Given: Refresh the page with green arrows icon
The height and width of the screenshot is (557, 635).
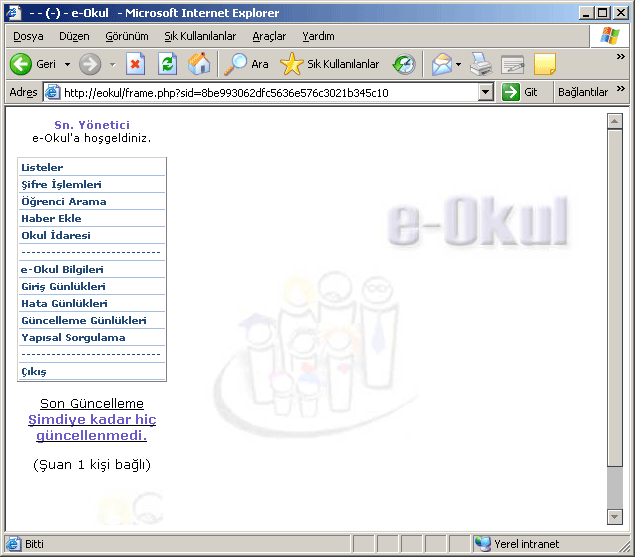Looking at the screenshot, I should click(167, 64).
